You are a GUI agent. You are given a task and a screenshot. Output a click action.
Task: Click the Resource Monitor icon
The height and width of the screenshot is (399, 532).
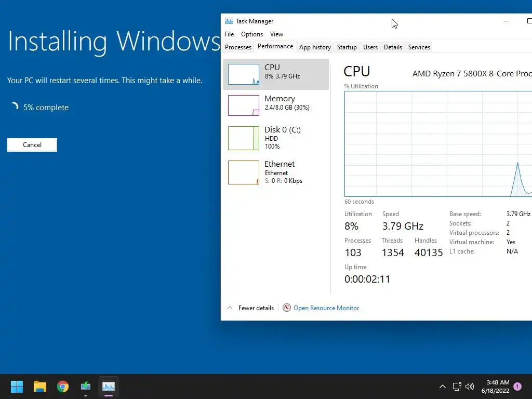coord(287,308)
